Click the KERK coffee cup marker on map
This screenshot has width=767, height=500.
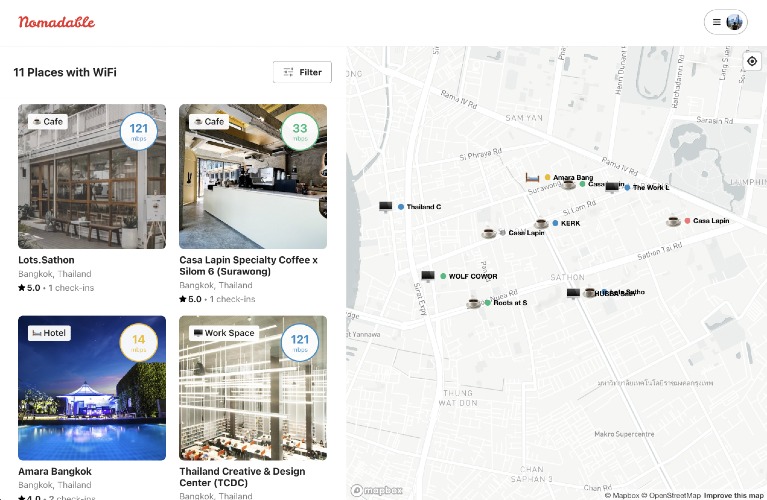point(541,223)
